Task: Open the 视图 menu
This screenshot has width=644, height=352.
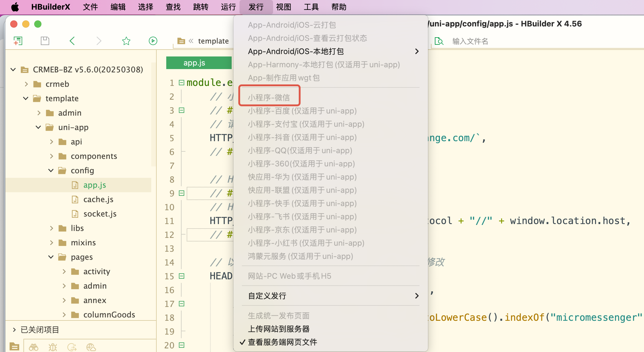Action: 284,7
